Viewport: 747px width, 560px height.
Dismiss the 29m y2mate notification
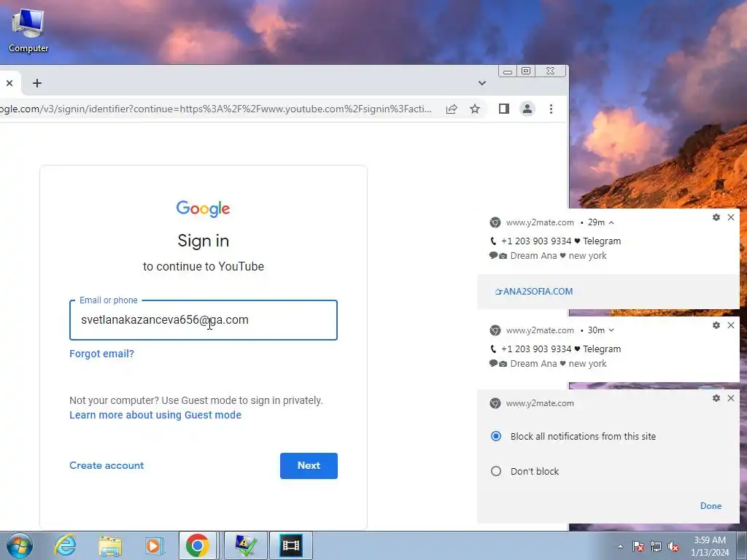(x=731, y=217)
